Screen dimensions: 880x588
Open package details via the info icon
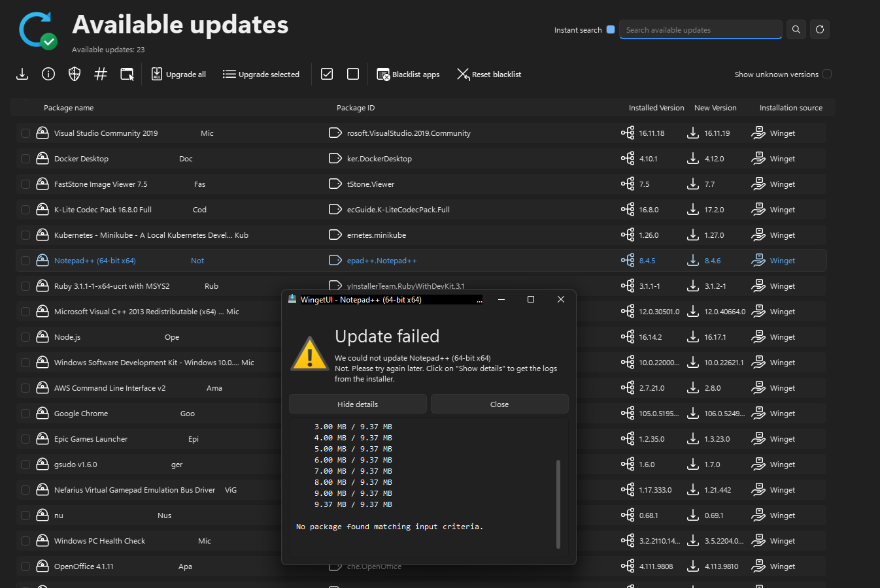[48, 74]
